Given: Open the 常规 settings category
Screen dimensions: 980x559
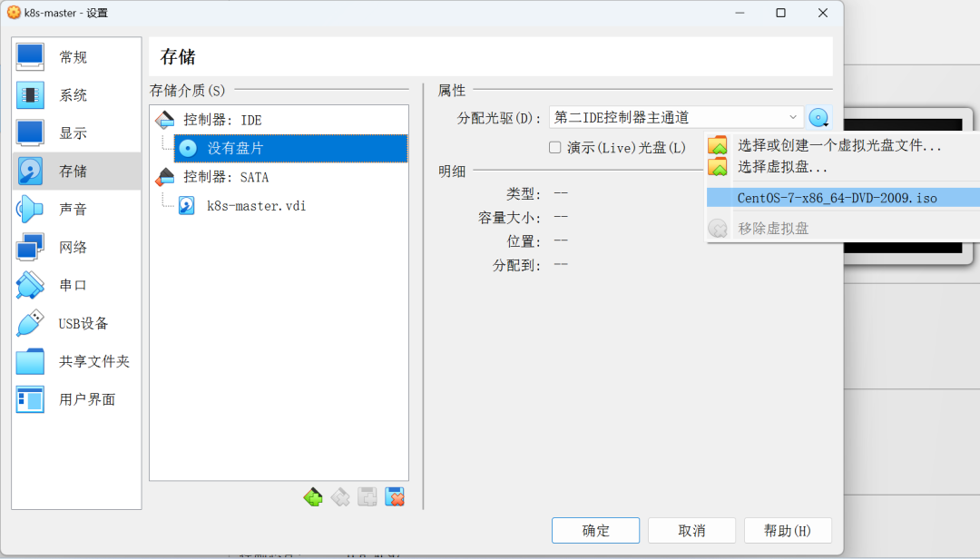Looking at the screenshot, I should pos(76,57).
